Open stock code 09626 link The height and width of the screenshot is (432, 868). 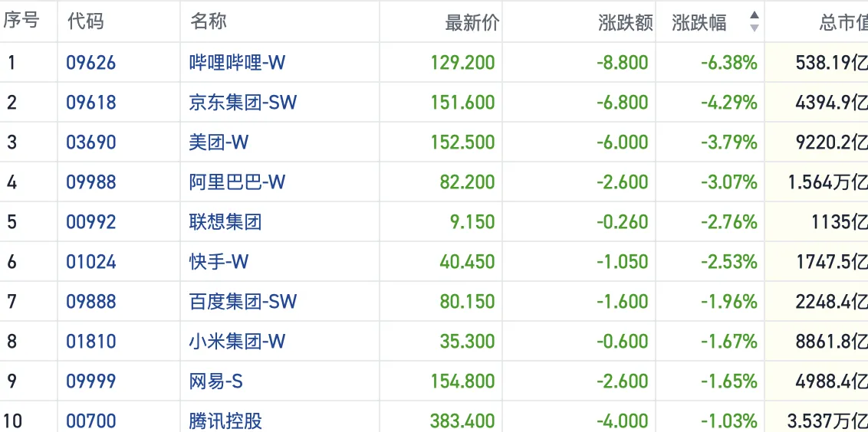click(90, 63)
